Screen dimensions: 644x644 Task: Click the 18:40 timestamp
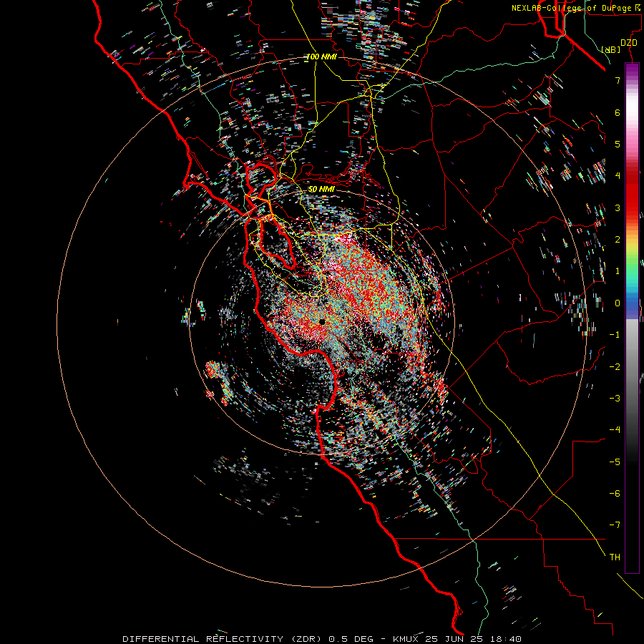click(x=506, y=639)
